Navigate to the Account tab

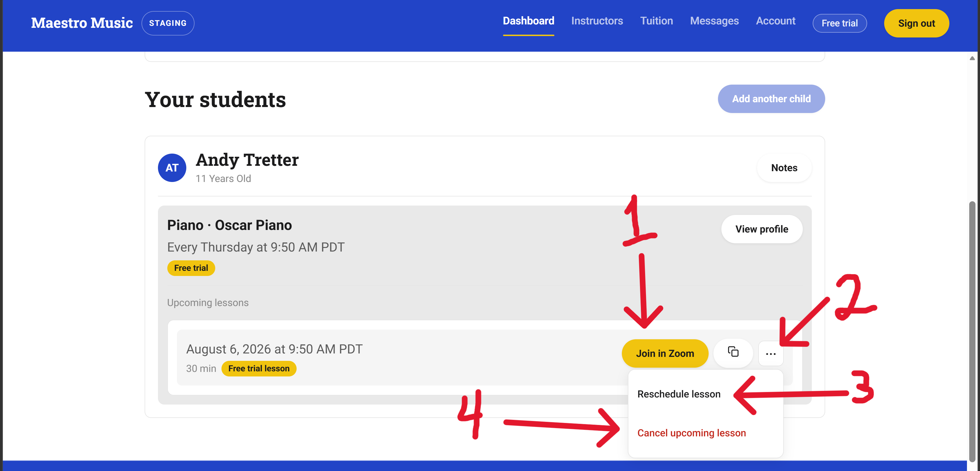[x=775, y=21]
